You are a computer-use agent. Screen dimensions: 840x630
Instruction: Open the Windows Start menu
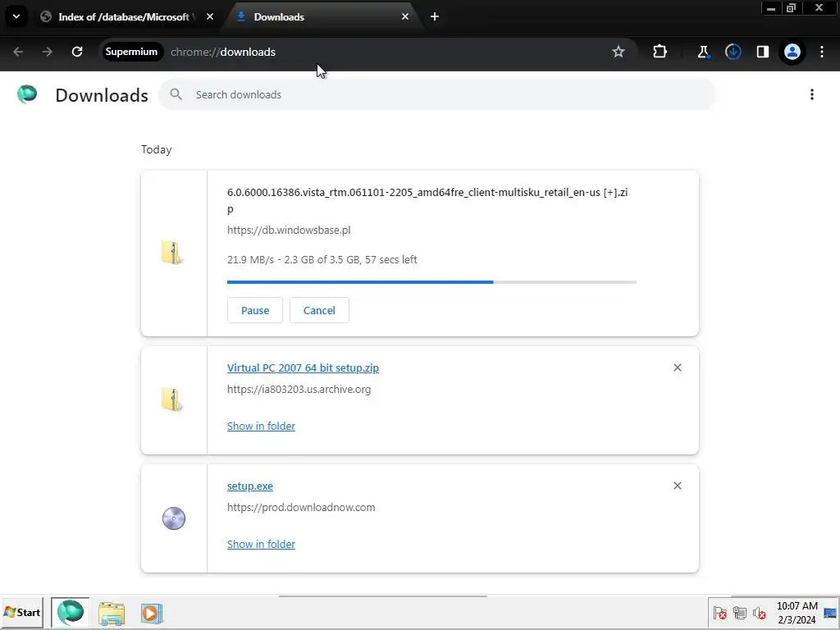(22, 612)
